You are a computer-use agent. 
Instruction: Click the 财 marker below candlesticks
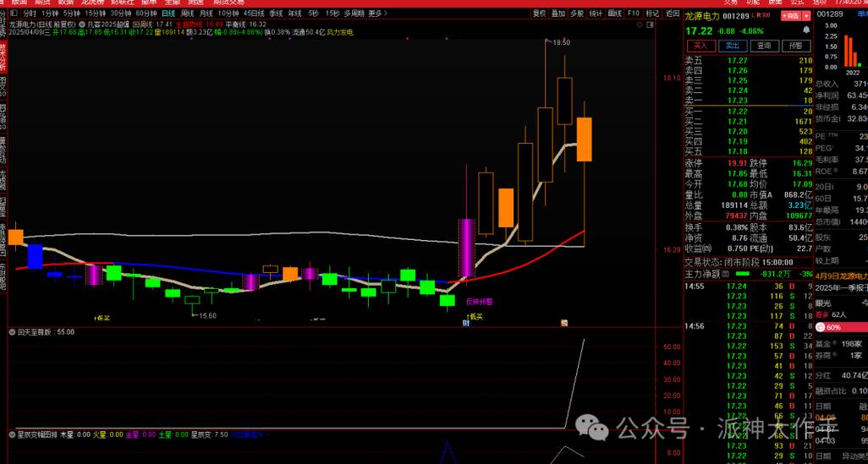pos(465,323)
